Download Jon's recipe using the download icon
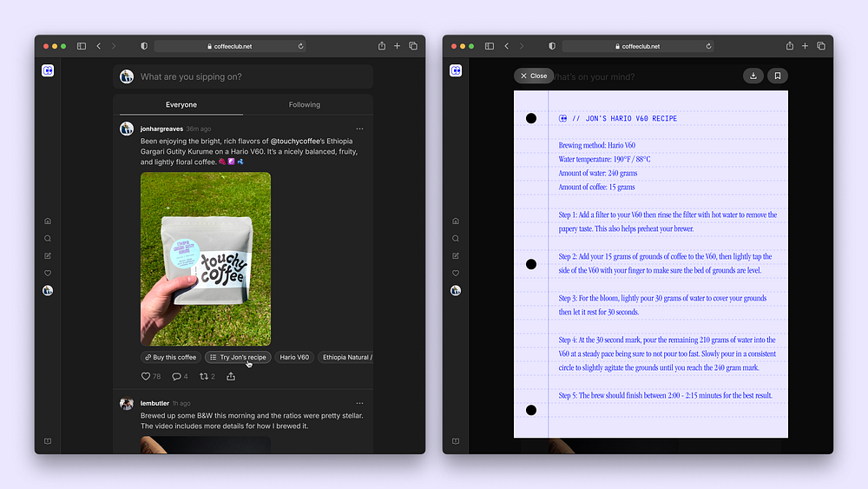Screen dimensions: 868x489 pos(753,76)
